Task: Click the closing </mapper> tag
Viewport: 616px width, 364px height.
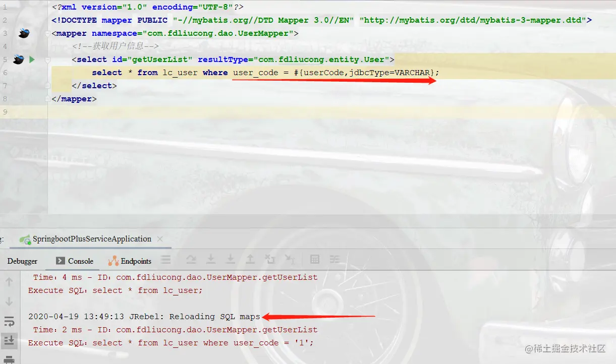Action: coord(74,99)
